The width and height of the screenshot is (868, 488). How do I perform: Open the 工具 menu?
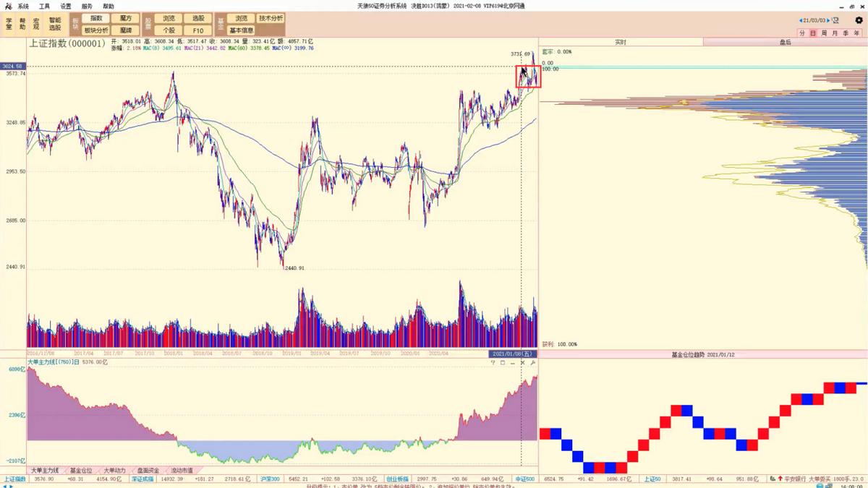point(45,6)
